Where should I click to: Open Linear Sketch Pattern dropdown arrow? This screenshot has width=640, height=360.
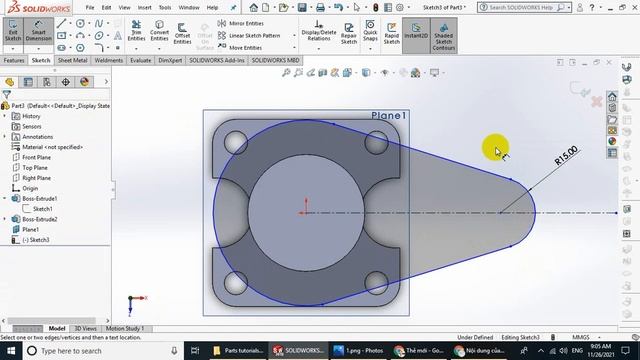click(294, 36)
